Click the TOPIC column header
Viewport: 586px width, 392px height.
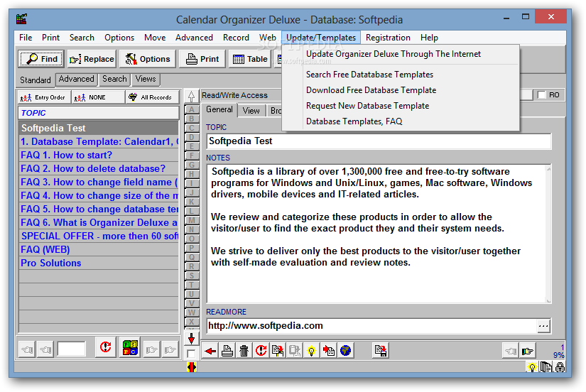point(99,113)
